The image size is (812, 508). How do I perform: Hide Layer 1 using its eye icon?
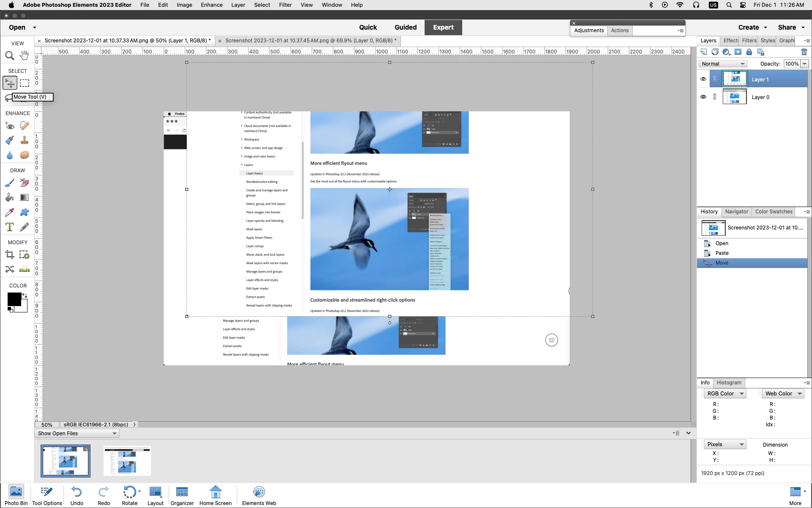coord(703,79)
